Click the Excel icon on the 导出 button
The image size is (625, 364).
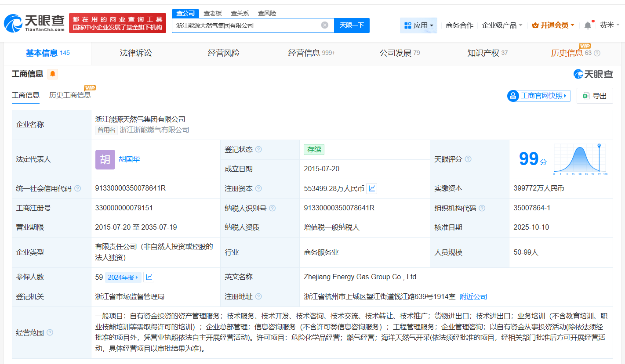(x=586, y=95)
